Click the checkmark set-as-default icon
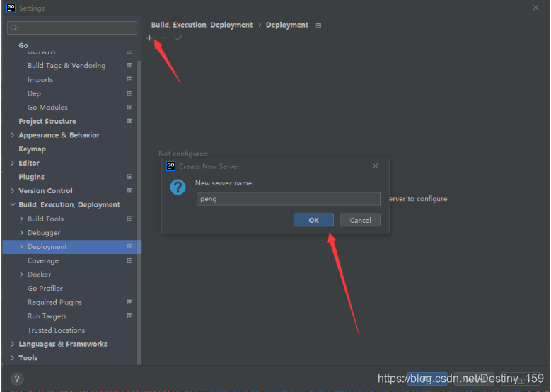This screenshot has height=392, width=551. (178, 38)
